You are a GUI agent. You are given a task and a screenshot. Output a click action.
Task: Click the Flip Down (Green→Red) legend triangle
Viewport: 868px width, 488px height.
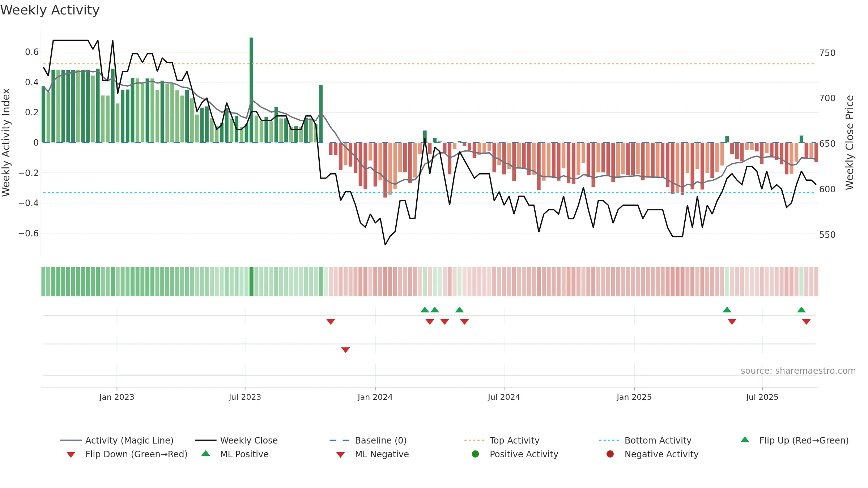point(71,455)
